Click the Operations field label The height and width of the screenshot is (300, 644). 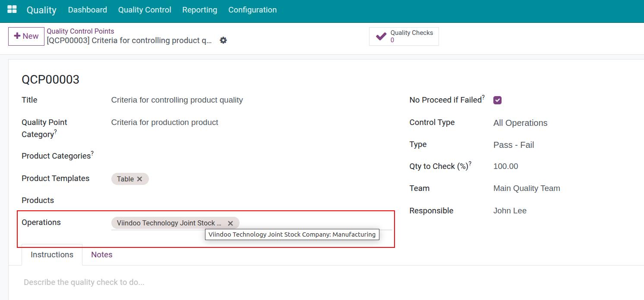(x=41, y=222)
